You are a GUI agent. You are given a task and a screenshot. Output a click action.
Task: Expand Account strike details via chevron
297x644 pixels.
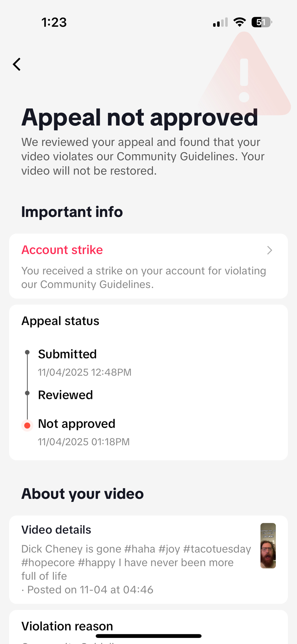coord(270,250)
